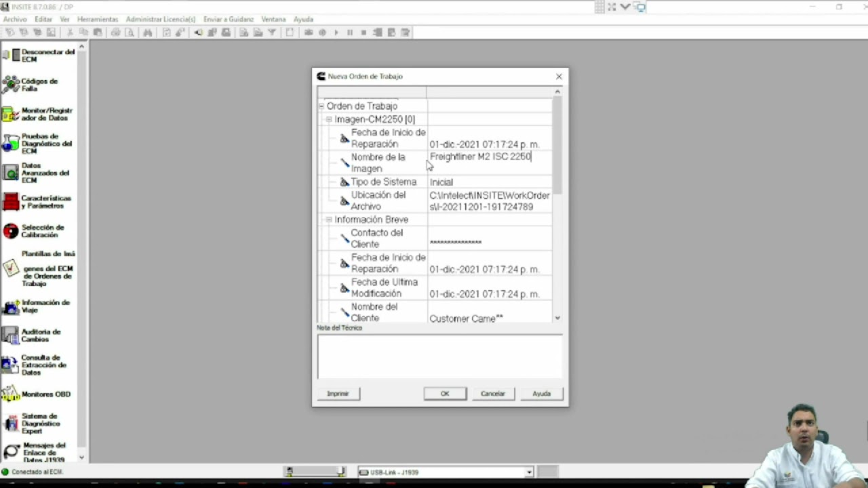This screenshot has height=488, width=868.
Task: Click the Contacto del Cliente value
Action: (455, 243)
